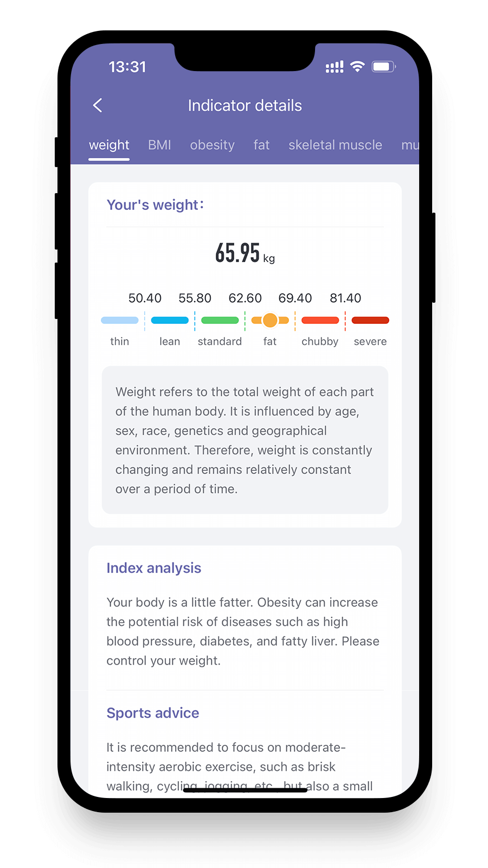Tap the blue lean range bar
The height and width of the screenshot is (868, 488).
click(x=170, y=320)
